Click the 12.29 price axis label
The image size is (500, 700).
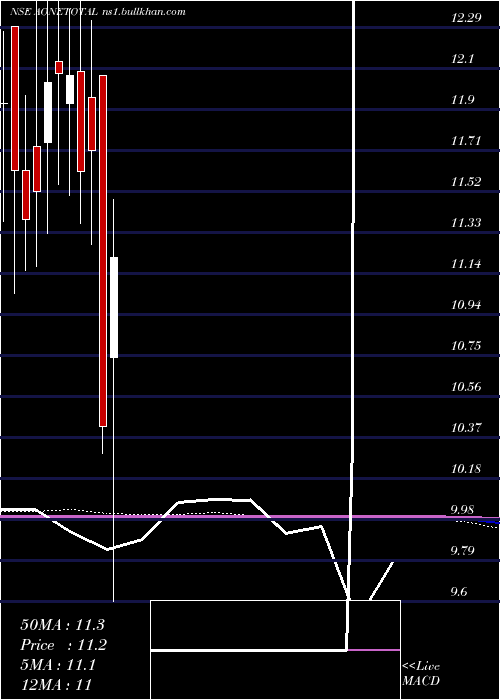[x=466, y=18]
